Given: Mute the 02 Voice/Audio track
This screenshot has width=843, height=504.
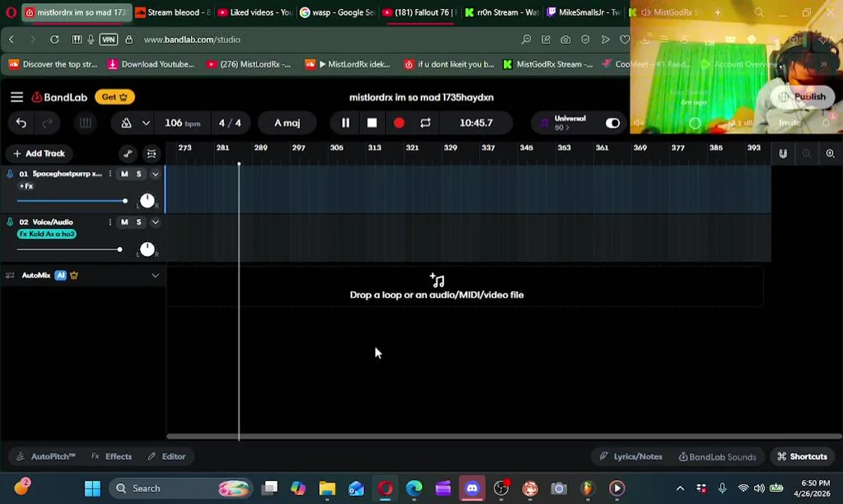Looking at the screenshot, I should pyautogui.click(x=125, y=222).
